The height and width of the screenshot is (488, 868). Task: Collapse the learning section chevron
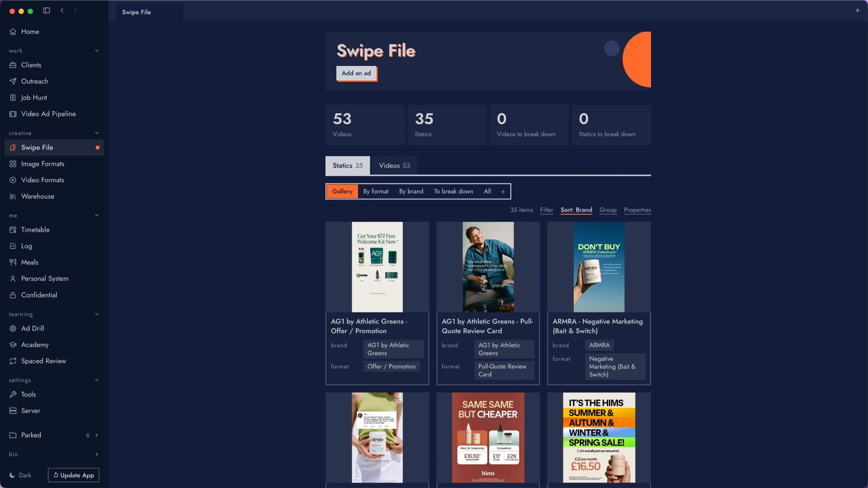point(97,314)
